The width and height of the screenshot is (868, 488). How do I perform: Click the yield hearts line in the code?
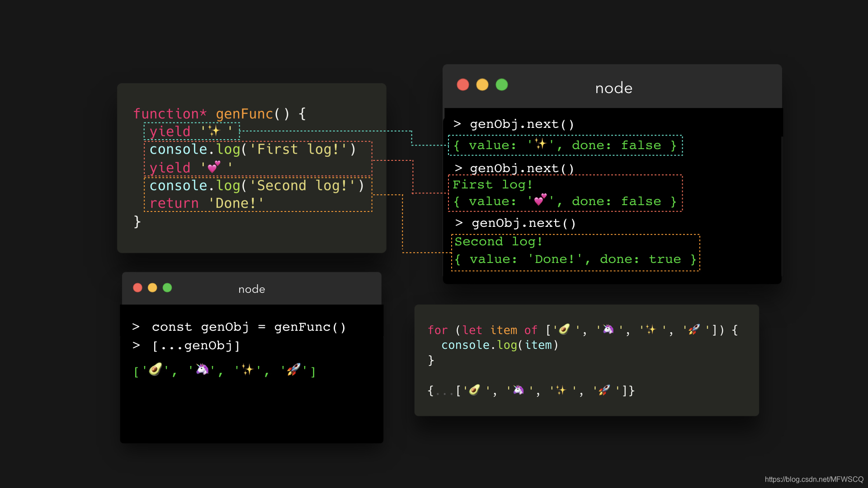click(191, 168)
